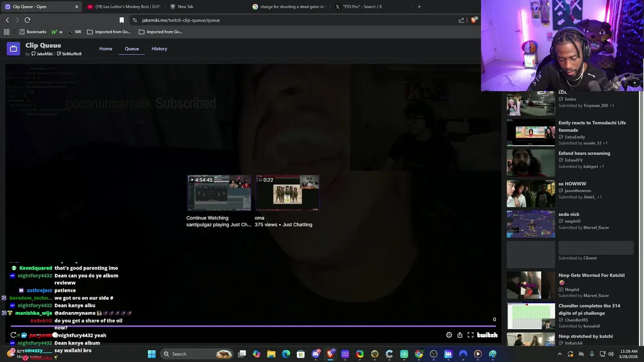The width and height of the screenshot is (644, 362).
Task: Close the Clip Queue - Open tab
Action: click(77, 7)
